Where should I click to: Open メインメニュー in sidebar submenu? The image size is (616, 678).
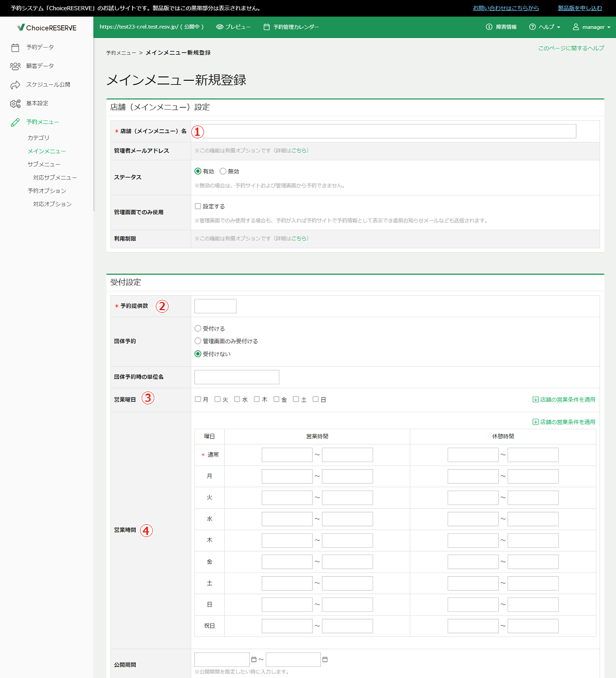pyautogui.click(x=47, y=151)
